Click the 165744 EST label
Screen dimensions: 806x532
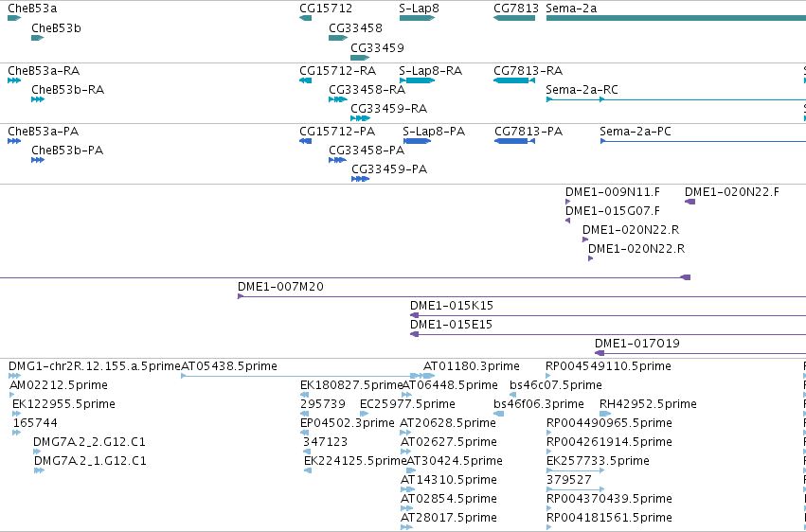[35, 424]
